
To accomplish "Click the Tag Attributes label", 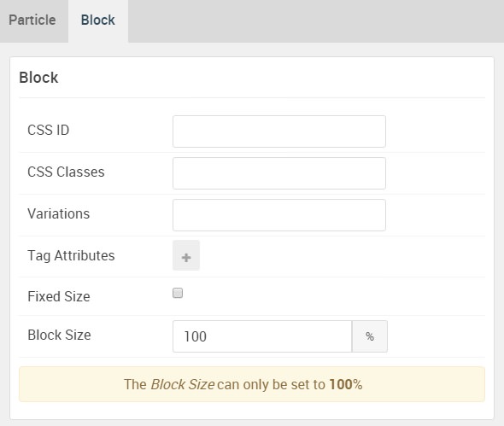I will [x=71, y=256].
